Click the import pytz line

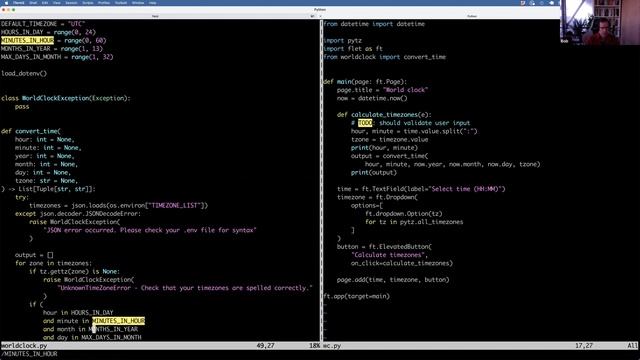coord(342,40)
